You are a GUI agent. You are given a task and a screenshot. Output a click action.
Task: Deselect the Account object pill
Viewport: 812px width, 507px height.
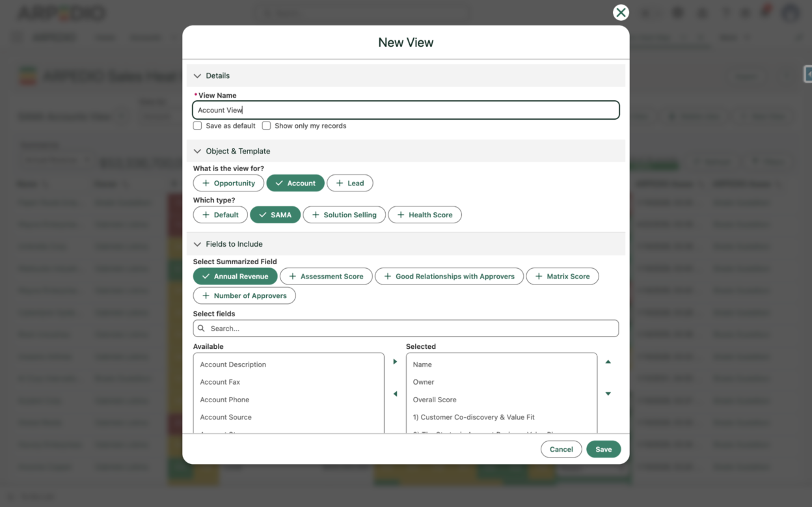tap(295, 183)
